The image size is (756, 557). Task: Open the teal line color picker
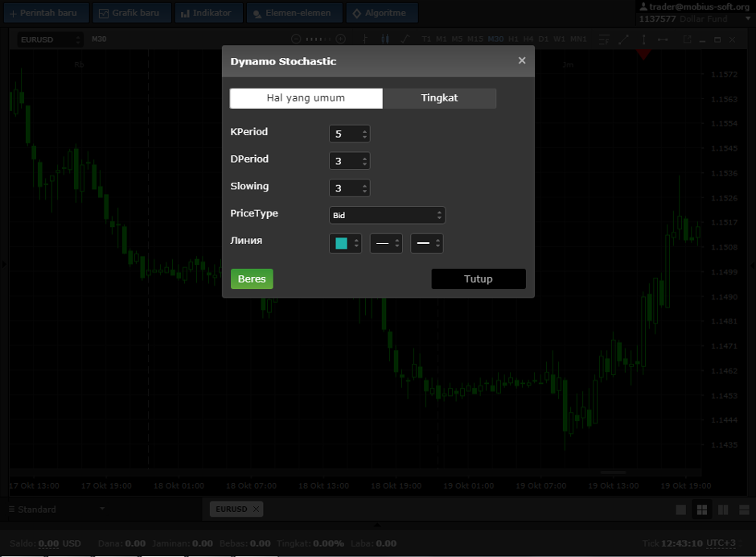(345, 243)
